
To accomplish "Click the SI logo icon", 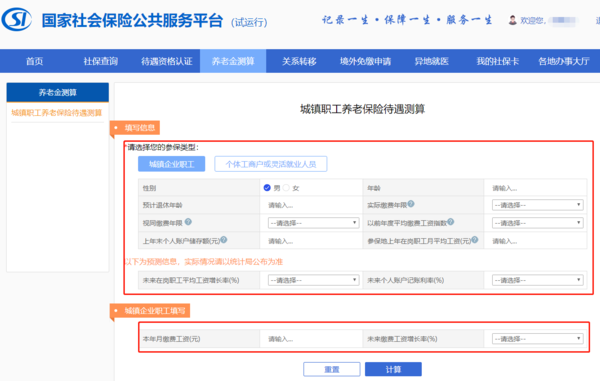I will [17, 20].
